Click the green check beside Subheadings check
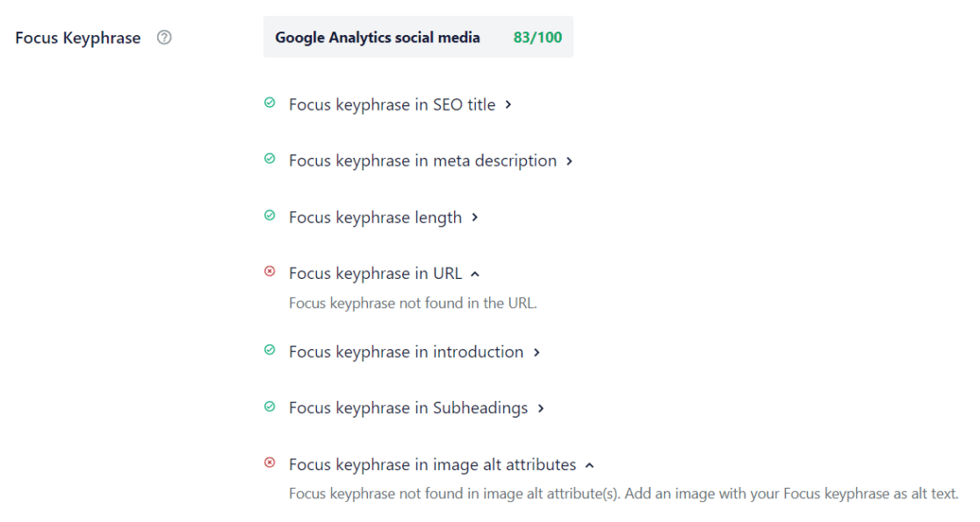 269,406
